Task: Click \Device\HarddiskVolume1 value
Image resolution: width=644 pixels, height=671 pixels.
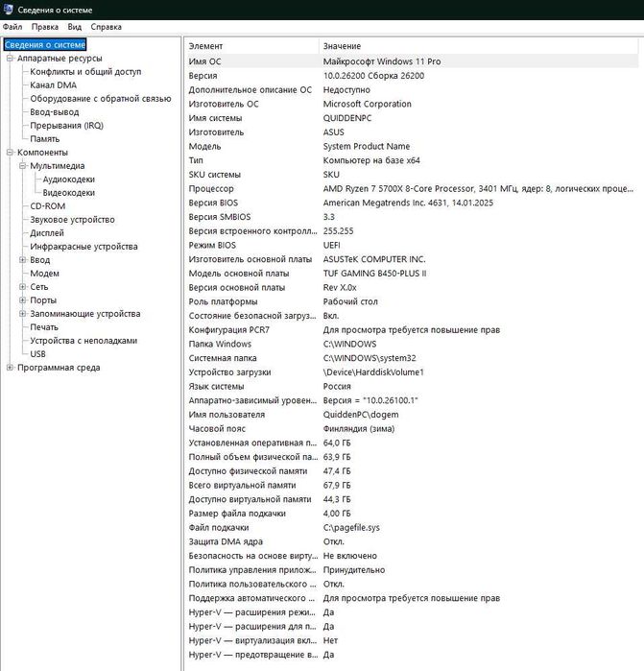Action: [x=373, y=372]
